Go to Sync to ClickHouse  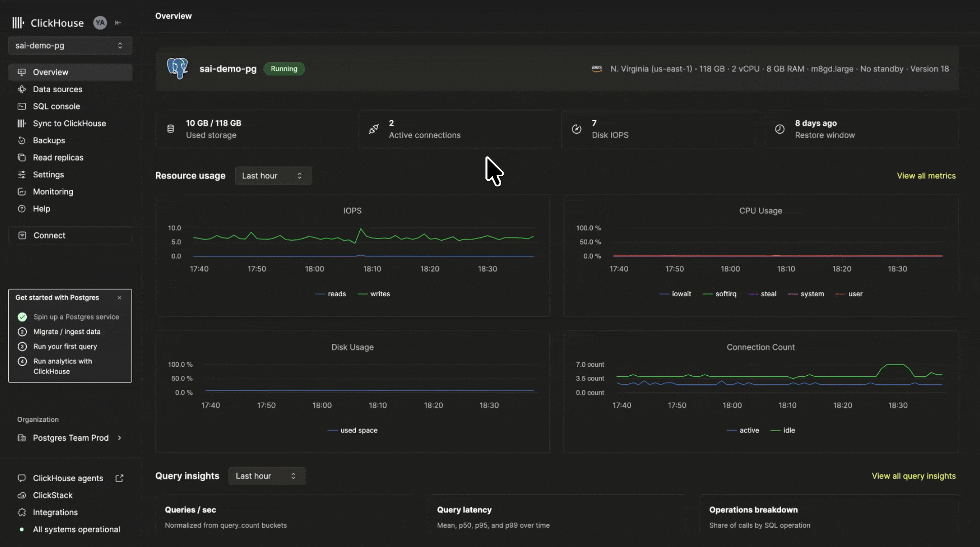pyautogui.click(x=70, y=124)
